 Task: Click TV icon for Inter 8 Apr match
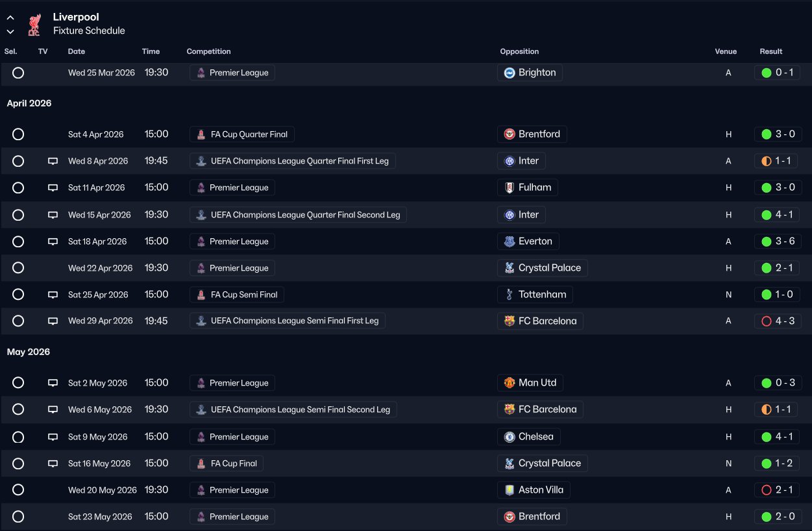[x=53, y=161]
